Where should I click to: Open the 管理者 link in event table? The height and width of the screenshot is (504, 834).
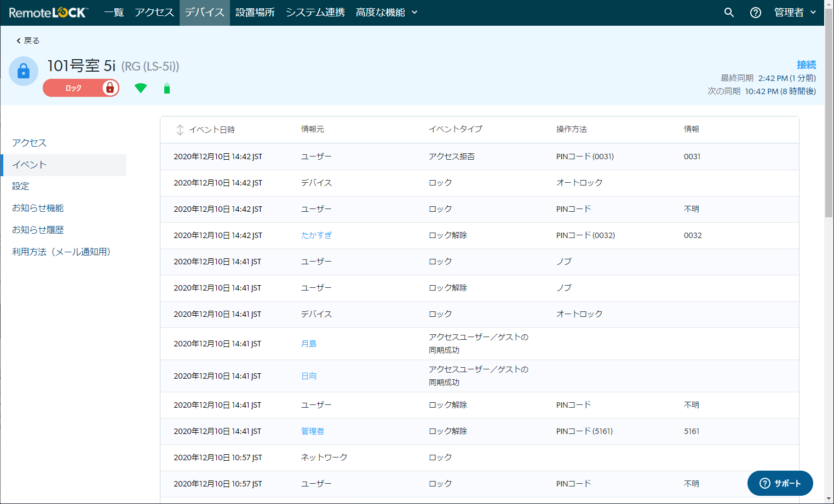[x=313, y=431]
